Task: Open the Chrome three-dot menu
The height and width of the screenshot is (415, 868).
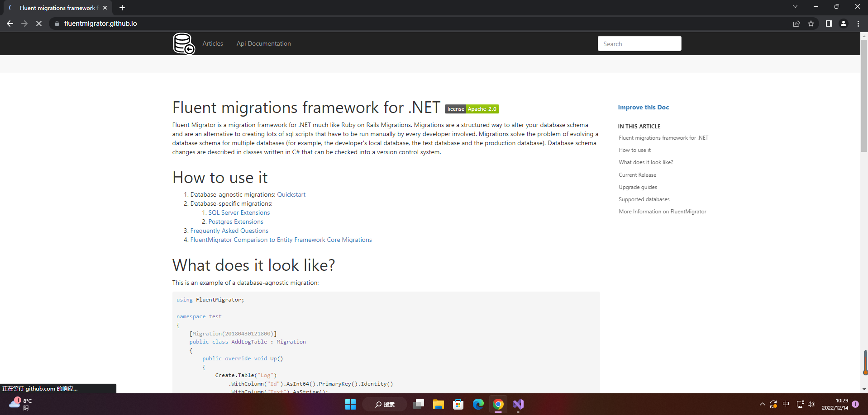Action: 858,24
